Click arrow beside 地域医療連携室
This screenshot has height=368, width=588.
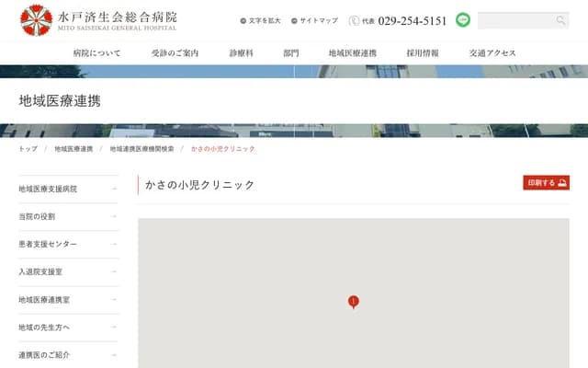[x=114, y=300]
